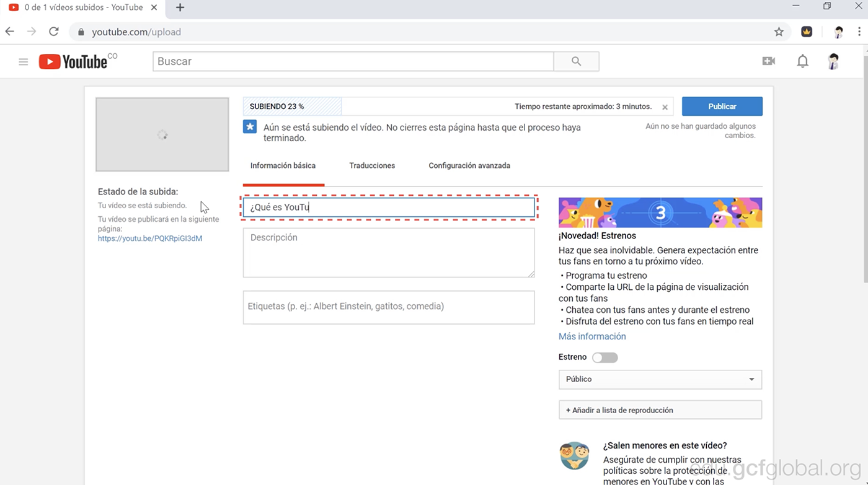Open Chrome three-dot menu
This screenshot has height=485, width=868.
pyautogui.click(x=859, y=32)
